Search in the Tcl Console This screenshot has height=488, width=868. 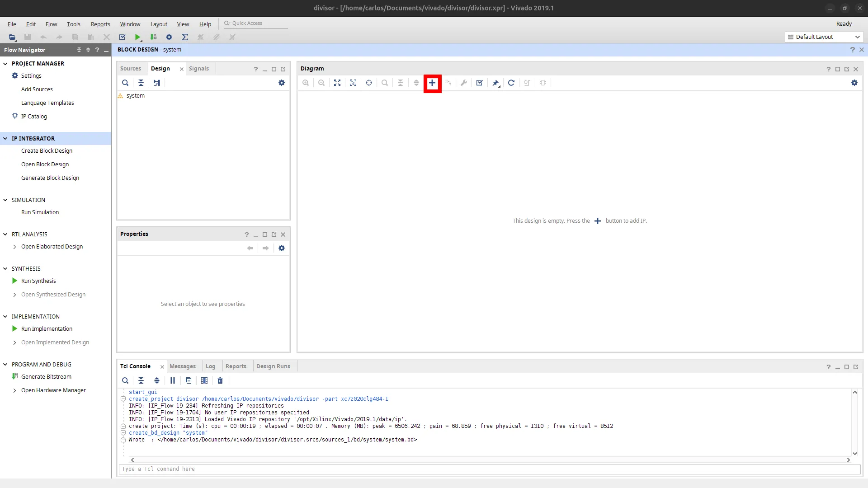125,380
